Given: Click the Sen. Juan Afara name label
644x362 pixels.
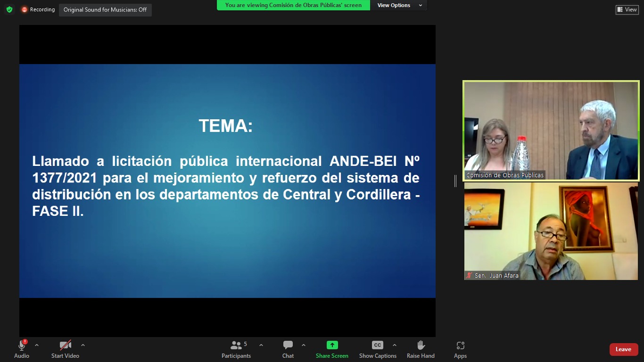Looking at the screenshot, I should (x=497, y=276).
